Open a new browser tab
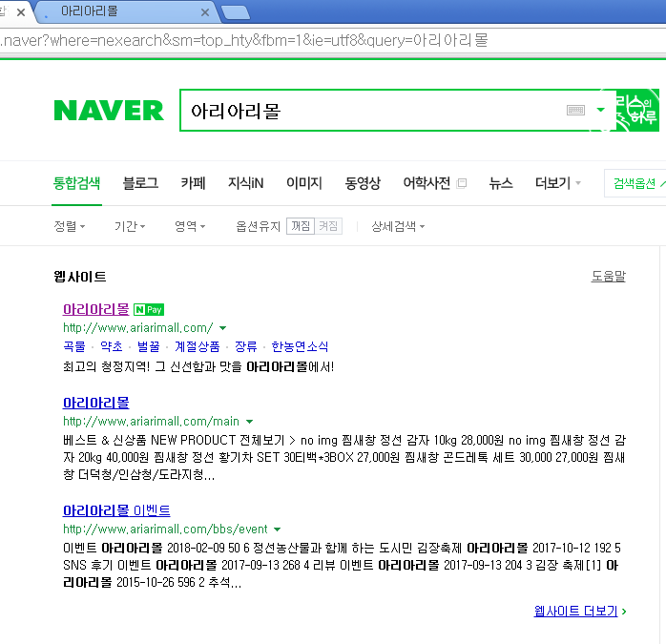Image resolution: width=666 pixels, height=644 pixels. (236, 12)
